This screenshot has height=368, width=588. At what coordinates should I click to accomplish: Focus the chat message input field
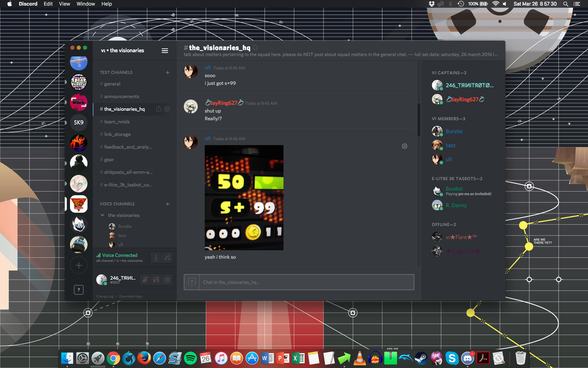click(306, 282)
